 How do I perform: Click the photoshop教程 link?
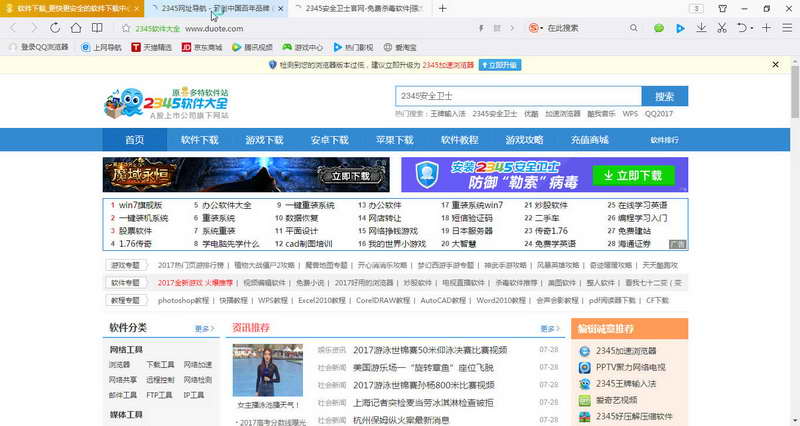pos(183,300)
